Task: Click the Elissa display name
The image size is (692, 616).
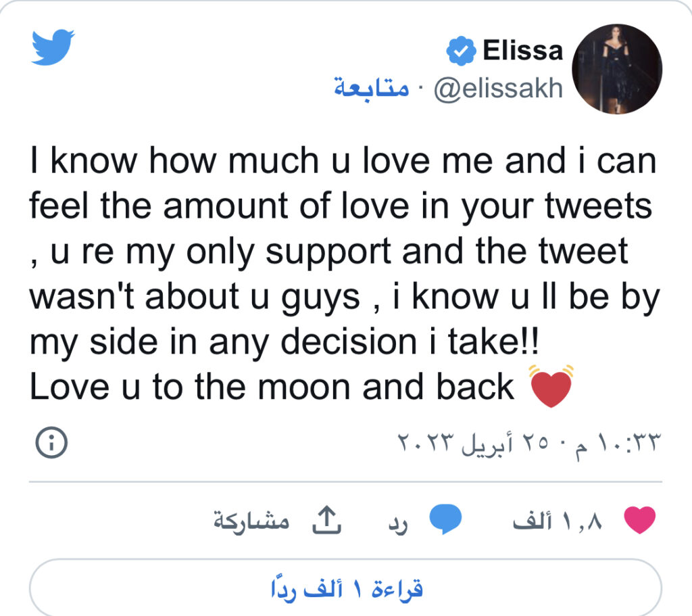Action: pyautogui.click(x=522, y=51)
